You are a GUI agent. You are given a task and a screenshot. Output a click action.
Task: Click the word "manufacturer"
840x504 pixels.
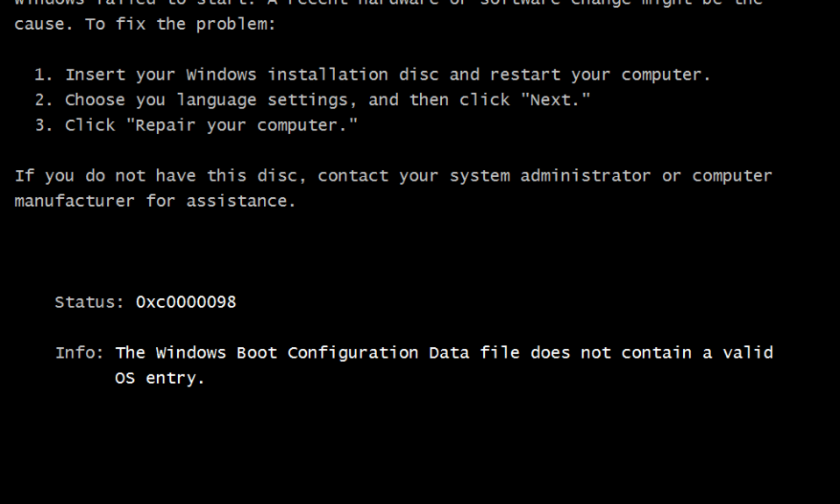[x=75, y=202]
